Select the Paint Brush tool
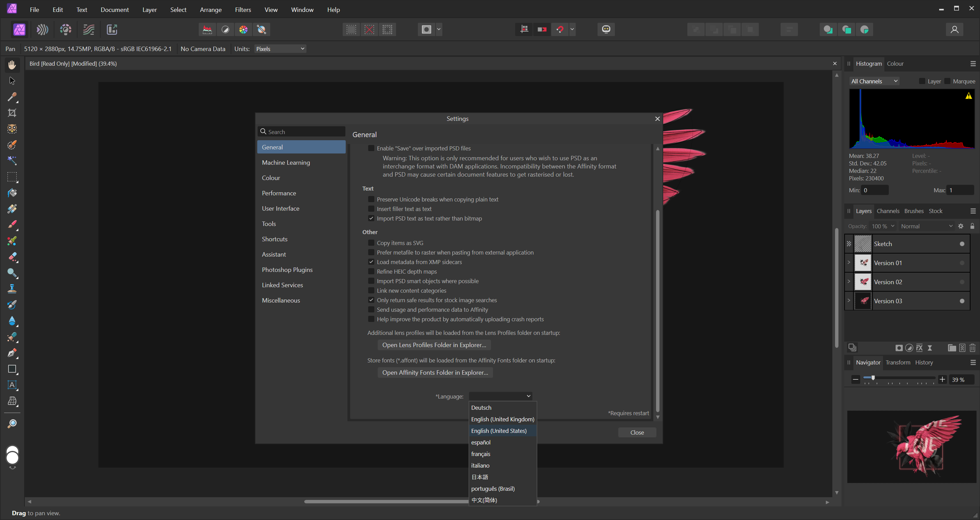The width and height of the screenshot is (980, 520). coord(12,224)
